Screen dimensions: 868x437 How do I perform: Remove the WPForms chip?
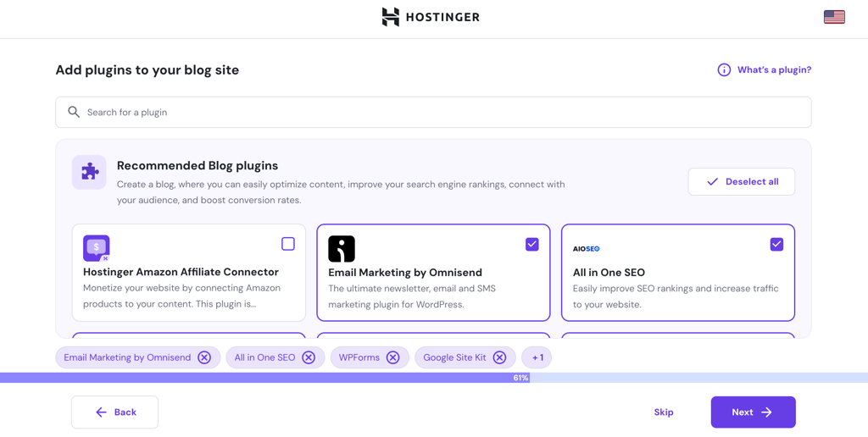(x=392, y=357)
